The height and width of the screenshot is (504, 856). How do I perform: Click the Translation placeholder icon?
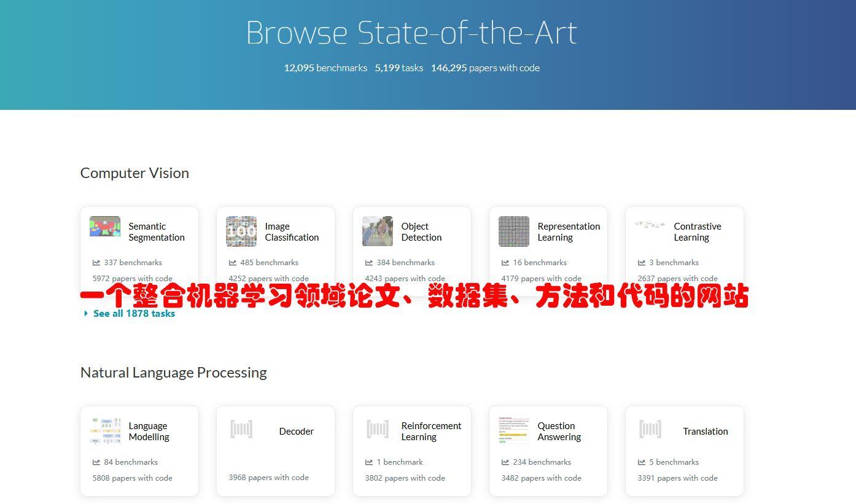[650, 429]
